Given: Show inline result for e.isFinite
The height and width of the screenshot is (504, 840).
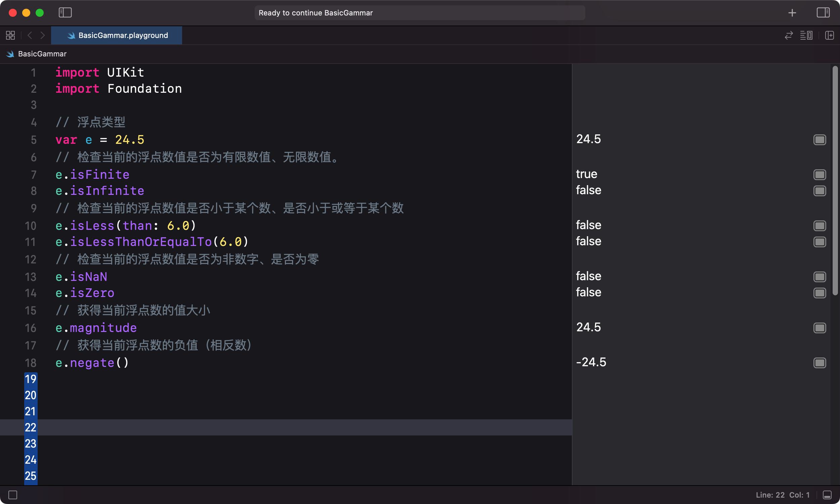Looking at the screenshot, I should (820, 175).
